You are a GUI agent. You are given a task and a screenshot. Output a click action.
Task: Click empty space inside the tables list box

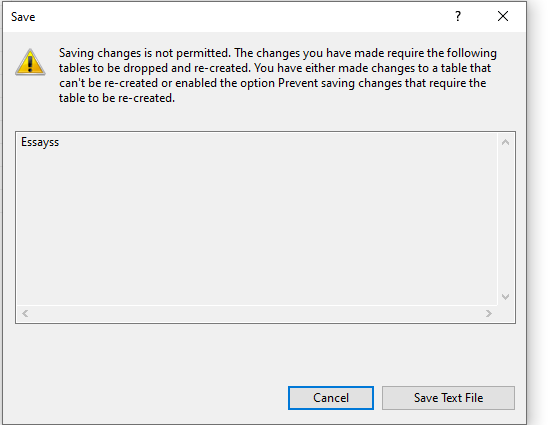click(257, 225)
